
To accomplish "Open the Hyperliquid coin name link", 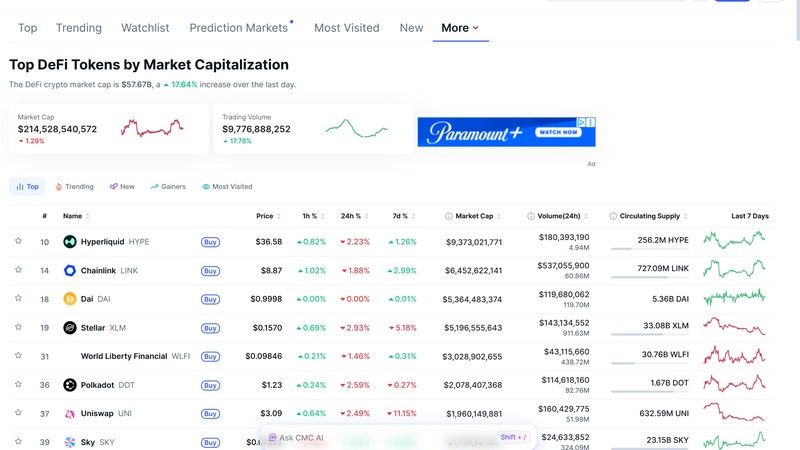I will point(102,242).
